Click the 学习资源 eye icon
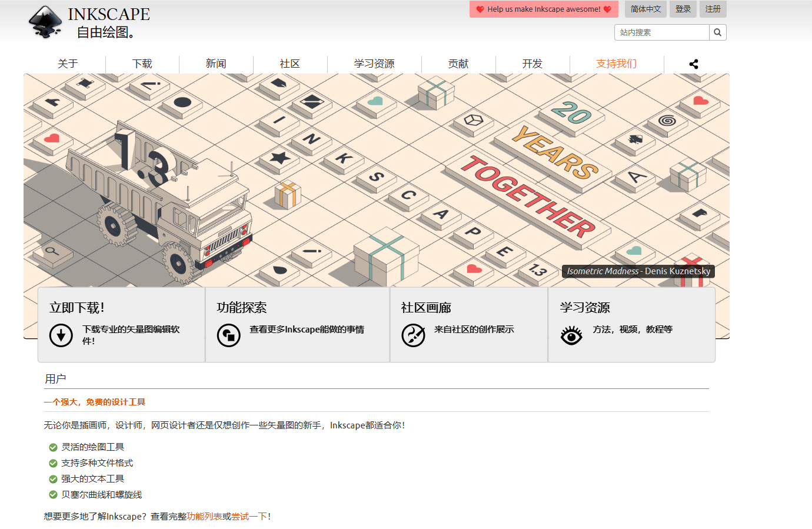 pyautogui.click(x=571, y=335)
